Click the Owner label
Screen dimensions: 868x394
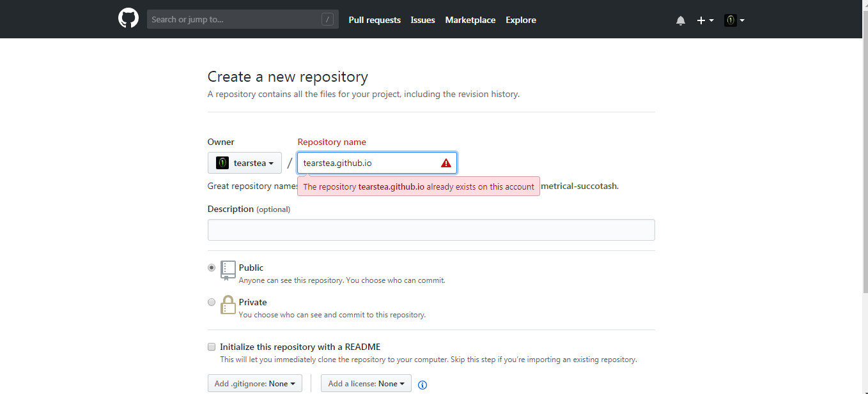[221, 142]
